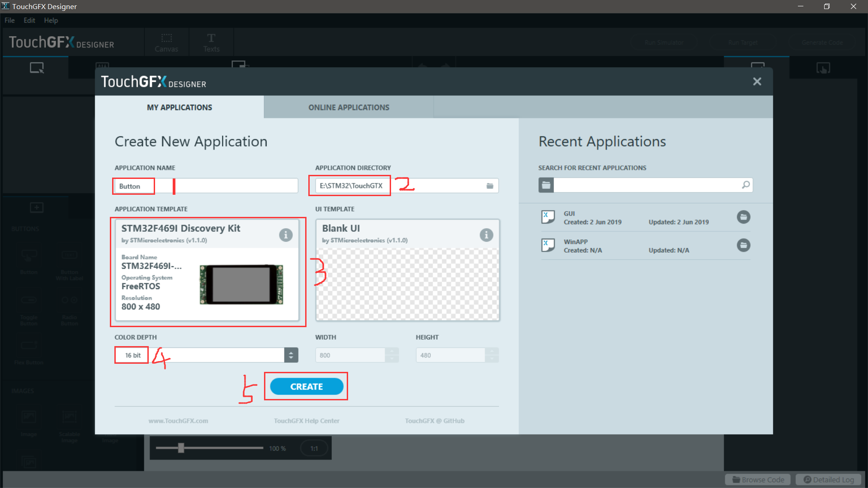Select STM32F469I Discovery Kit template thumbnail
This screenshot has height=488, width=868.
click(x=241, y=284)
